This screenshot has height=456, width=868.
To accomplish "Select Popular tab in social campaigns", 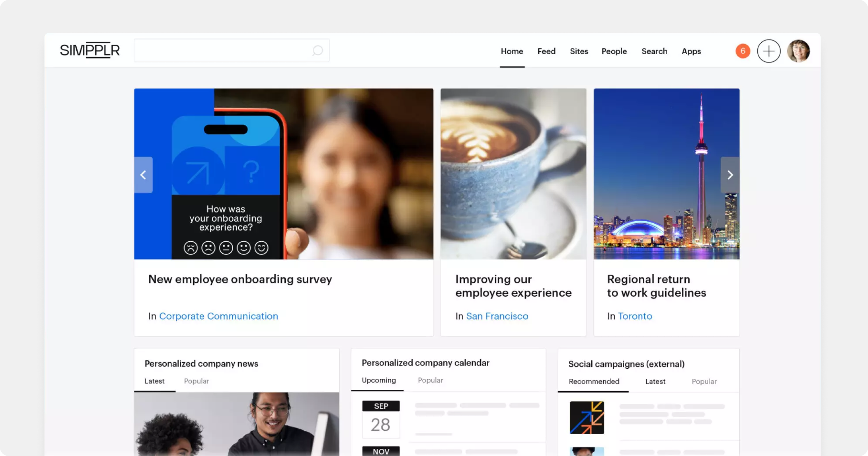I will point(704,381).
